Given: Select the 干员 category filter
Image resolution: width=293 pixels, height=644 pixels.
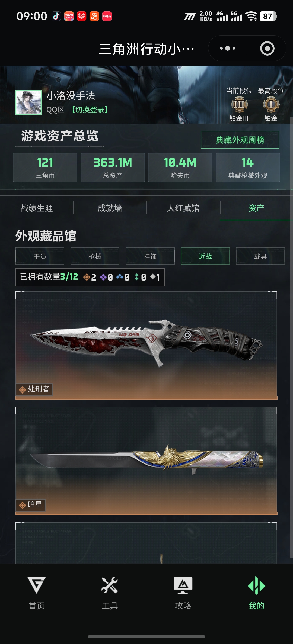Looking at the screenshot, I should coord(40,256).
